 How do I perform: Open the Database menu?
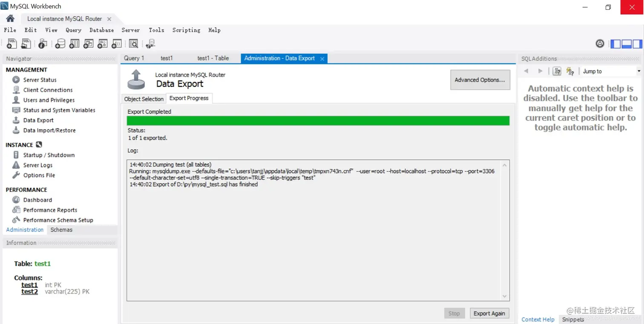tap(101, 30)
